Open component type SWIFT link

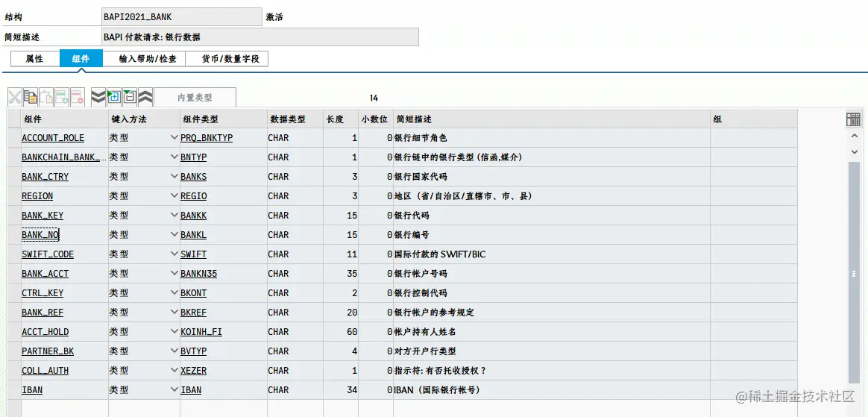(194, 254)
